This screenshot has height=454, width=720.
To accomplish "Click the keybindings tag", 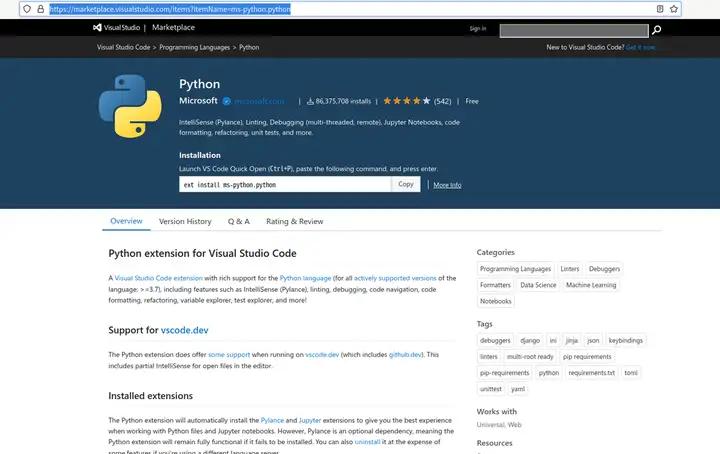I will click(x=625, y=341).
